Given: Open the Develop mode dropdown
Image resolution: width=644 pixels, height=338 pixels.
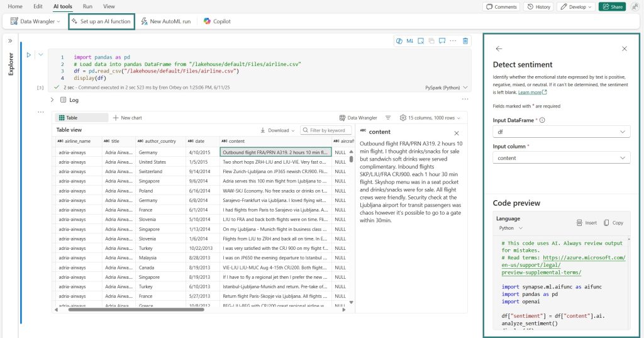Looking at the screenshot, I should coord(576,7).
